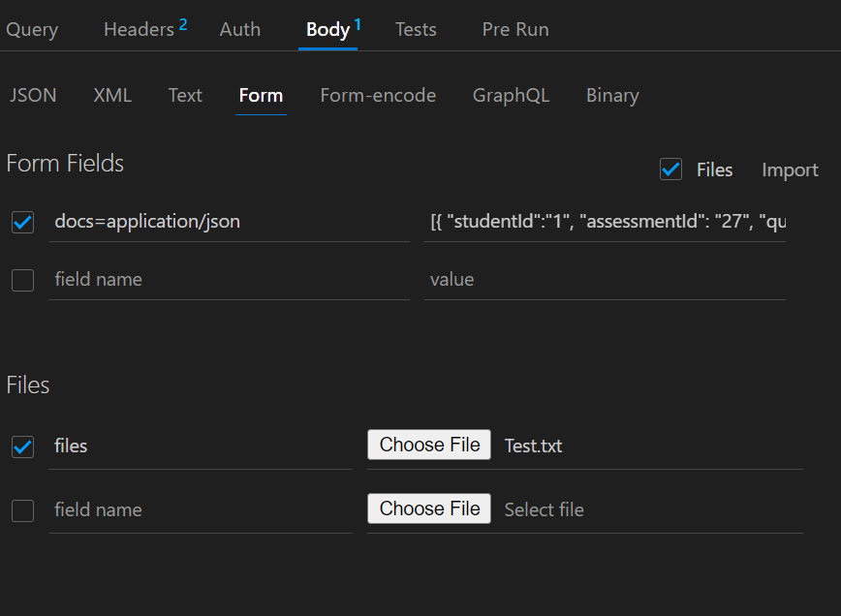Screen dimensions: 841x616
Task: Open the Import option
Action: click(790, 169)
